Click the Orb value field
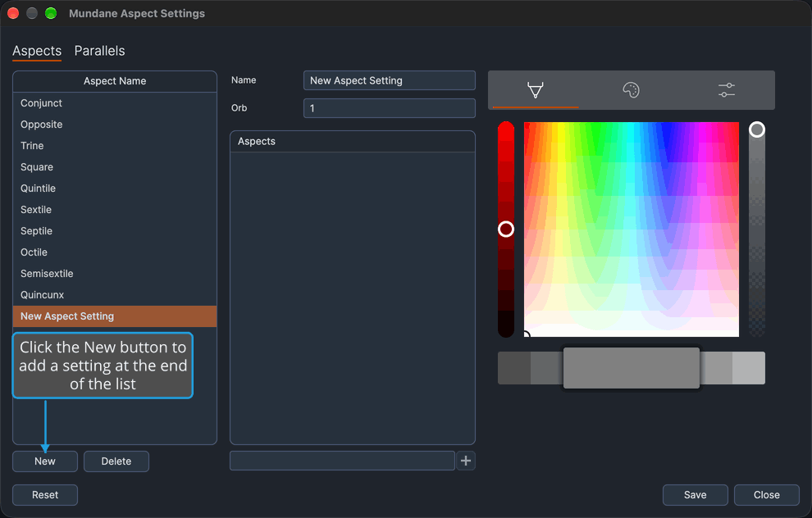This screenshot has width=812, height=518. [x=390, y=108]
